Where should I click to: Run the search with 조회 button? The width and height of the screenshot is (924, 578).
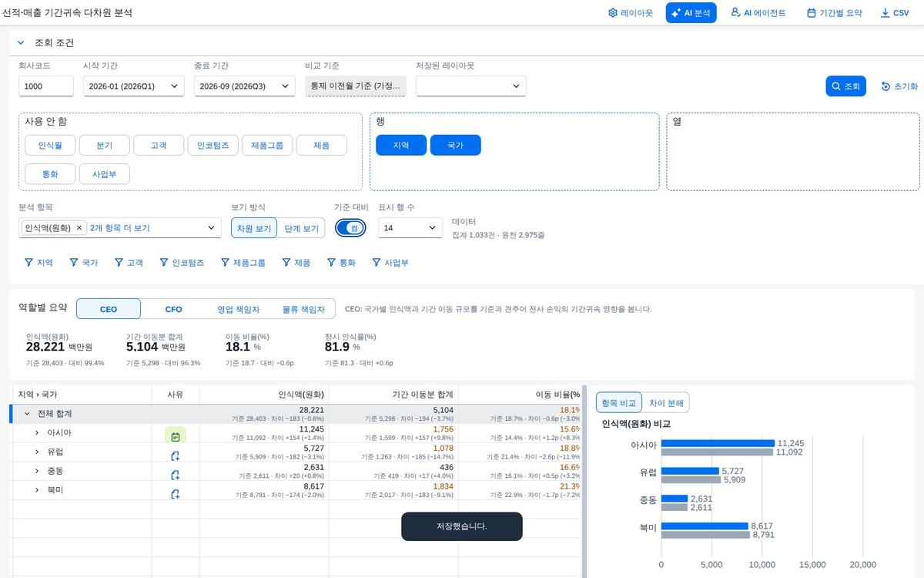point(846,86)
